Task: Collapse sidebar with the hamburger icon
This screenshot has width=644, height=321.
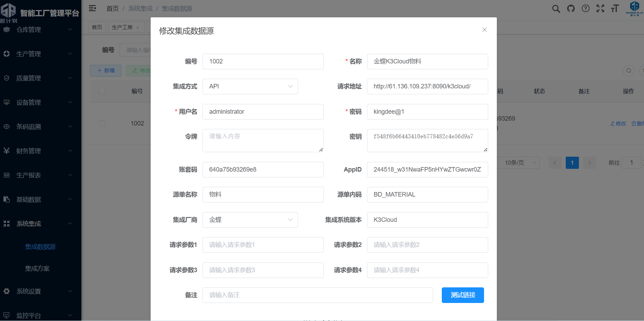Action: (x=92, y=8)
